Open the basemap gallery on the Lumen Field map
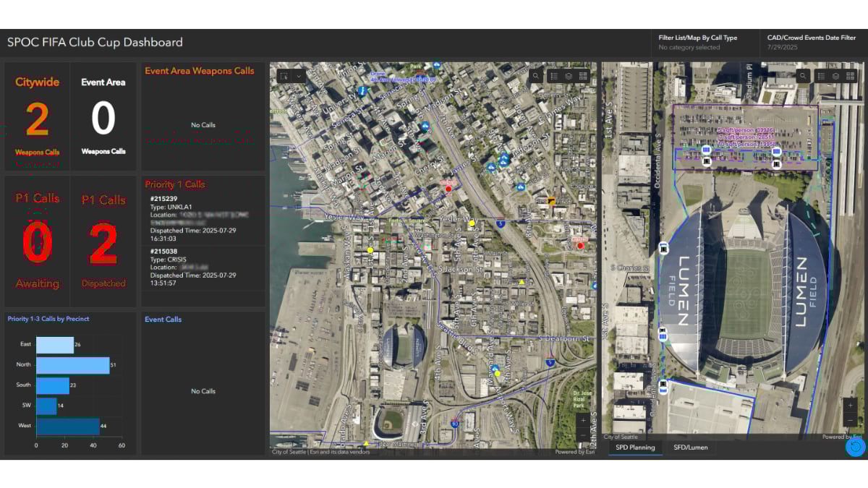Viewport: 868px width, 488px height. [x=851, y=75]
